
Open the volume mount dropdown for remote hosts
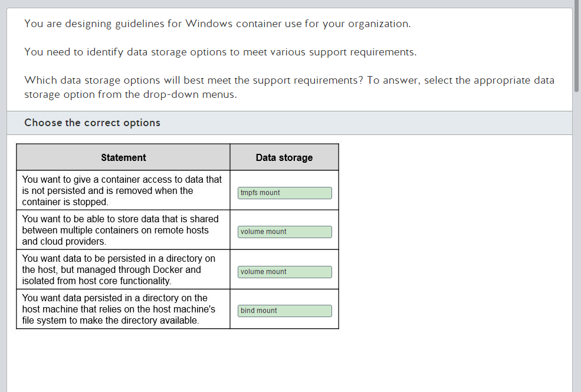tap(284, 232)
